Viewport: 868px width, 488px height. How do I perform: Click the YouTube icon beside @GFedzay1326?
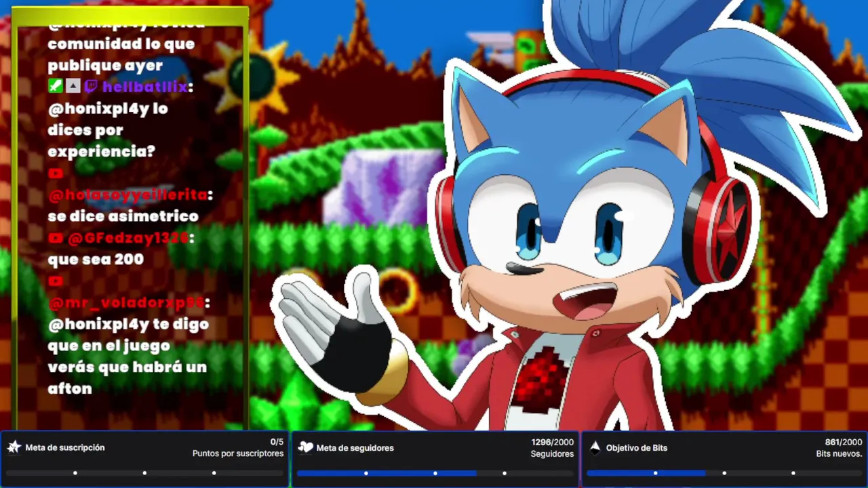[x=56, y=238]
